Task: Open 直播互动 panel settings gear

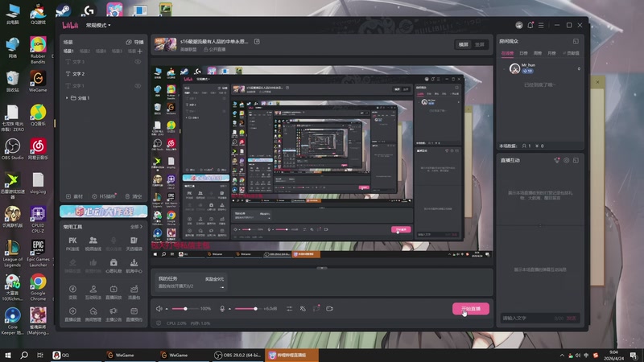Action: click(567, 160)
